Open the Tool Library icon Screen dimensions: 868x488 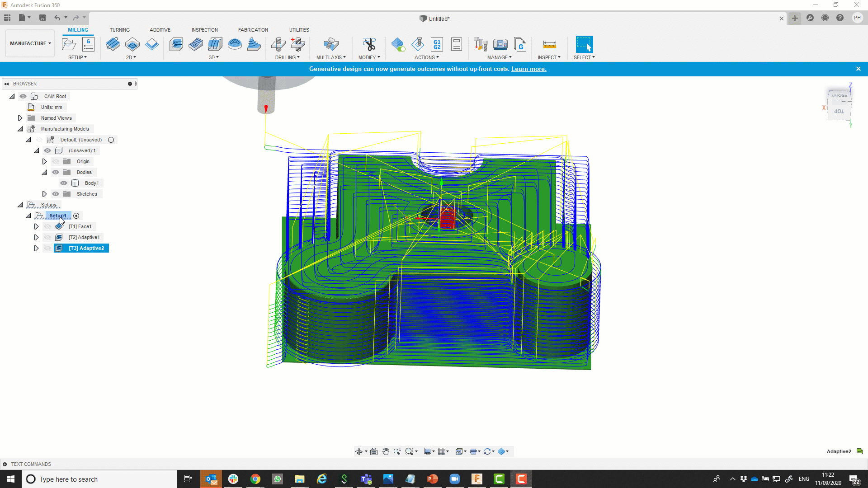pos(481,44)
